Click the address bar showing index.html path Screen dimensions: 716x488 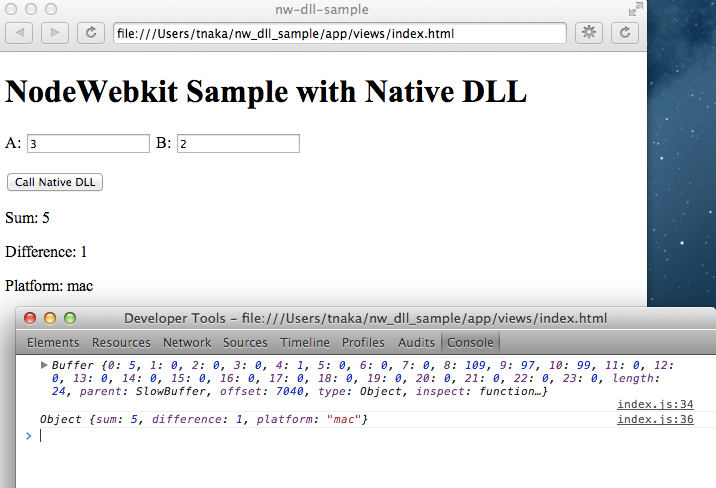point(340,33)
